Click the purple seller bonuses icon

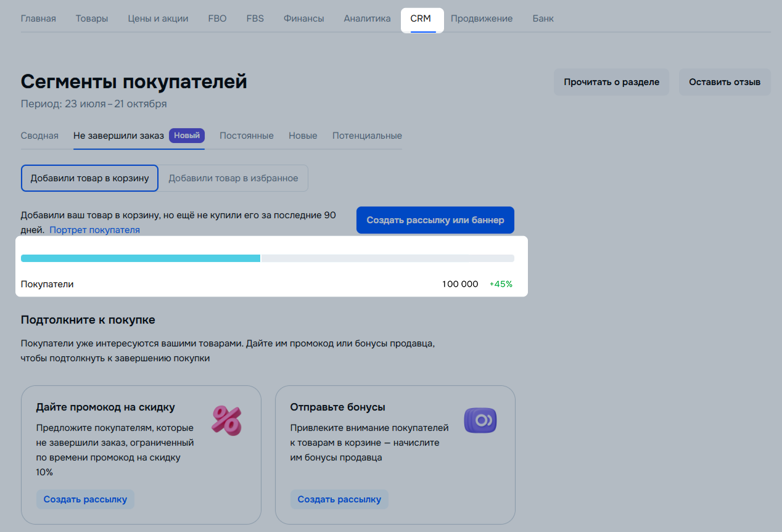pos(480,420)
